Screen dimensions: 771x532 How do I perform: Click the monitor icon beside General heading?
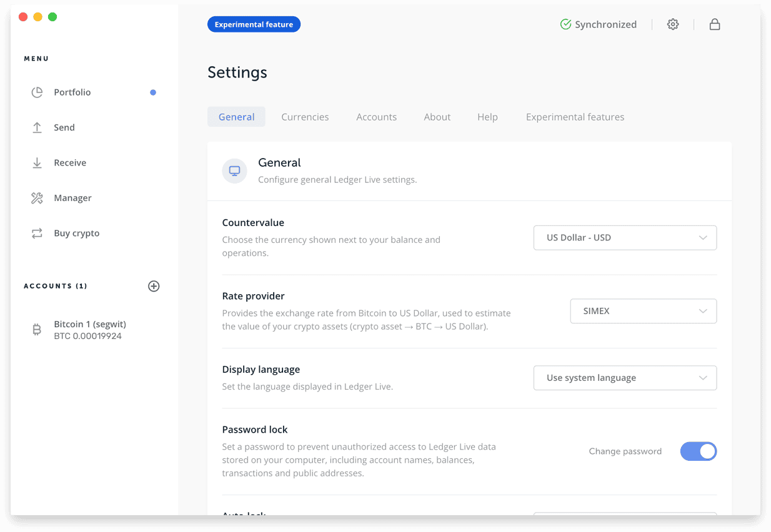tap(234, 170)
